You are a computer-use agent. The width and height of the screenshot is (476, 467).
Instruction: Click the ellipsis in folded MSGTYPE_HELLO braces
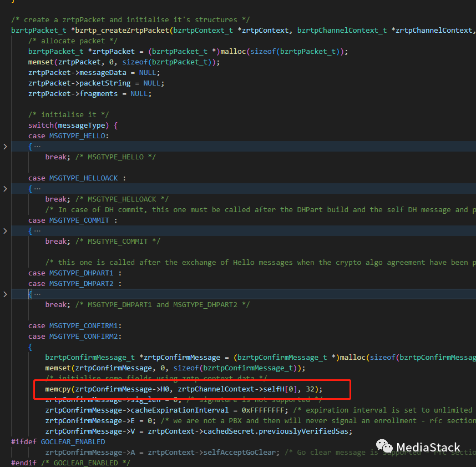point(37,147)
